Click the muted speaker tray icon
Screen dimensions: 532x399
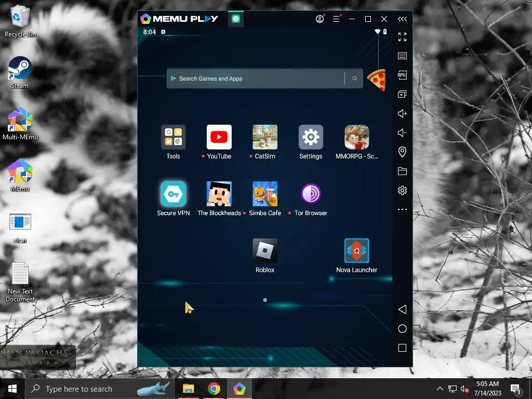tap(464, 389)
